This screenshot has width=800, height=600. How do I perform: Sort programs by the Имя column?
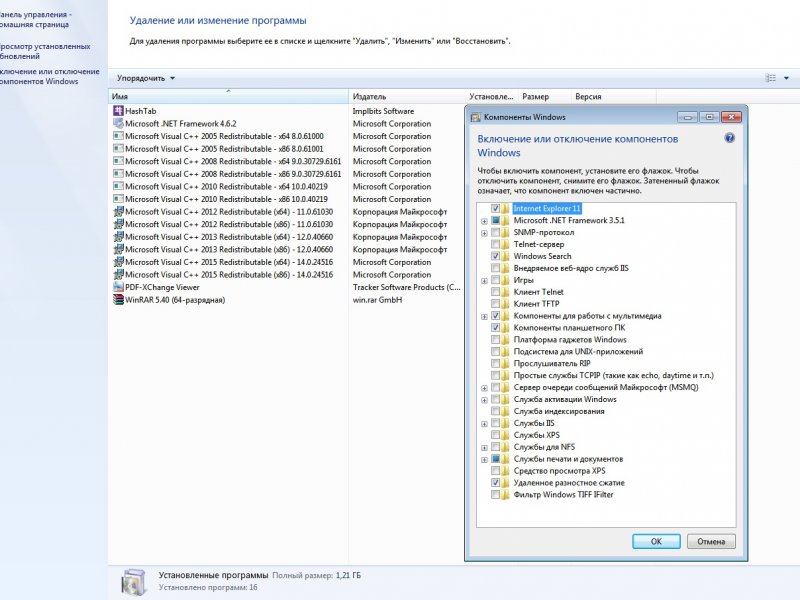pyautogui.click(x=229, y=96)
